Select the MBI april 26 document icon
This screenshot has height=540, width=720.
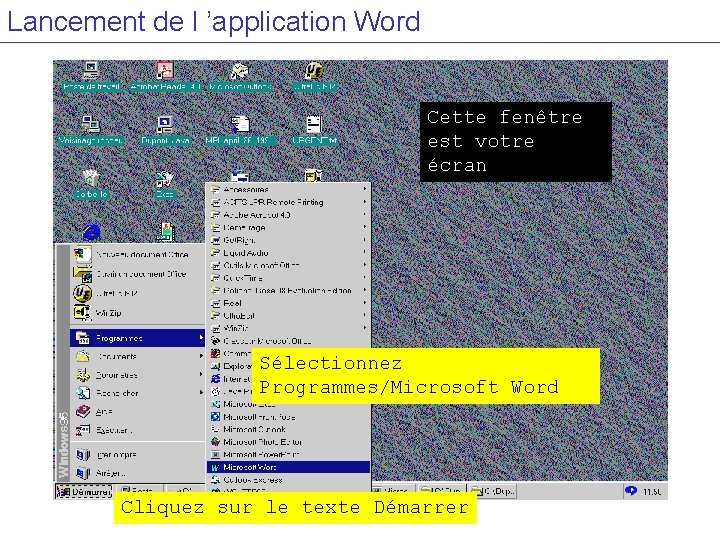(x=240, y=130)
